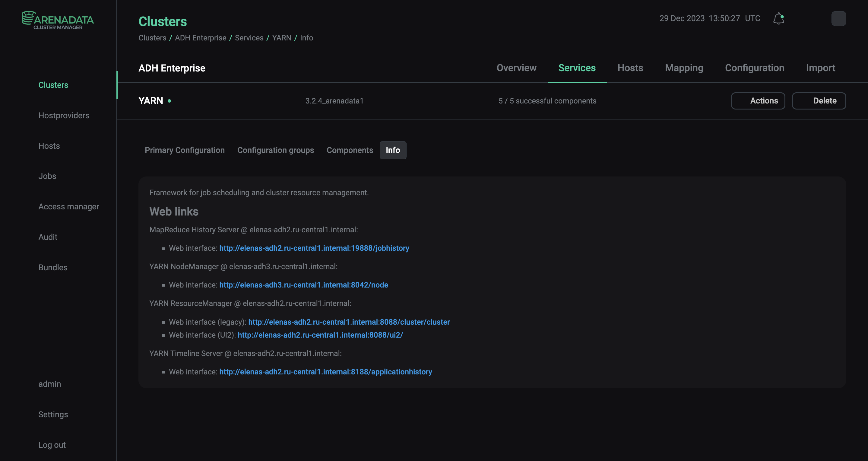Click the admin user avatar icon
The width and height of the screenshot is (868, 461).
(838, 18)
